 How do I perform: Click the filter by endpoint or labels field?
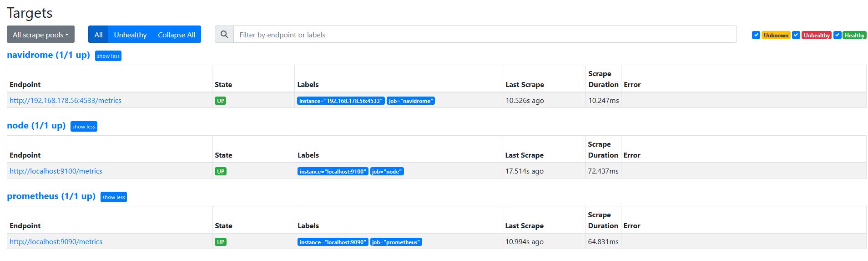(x=485, y=35)
